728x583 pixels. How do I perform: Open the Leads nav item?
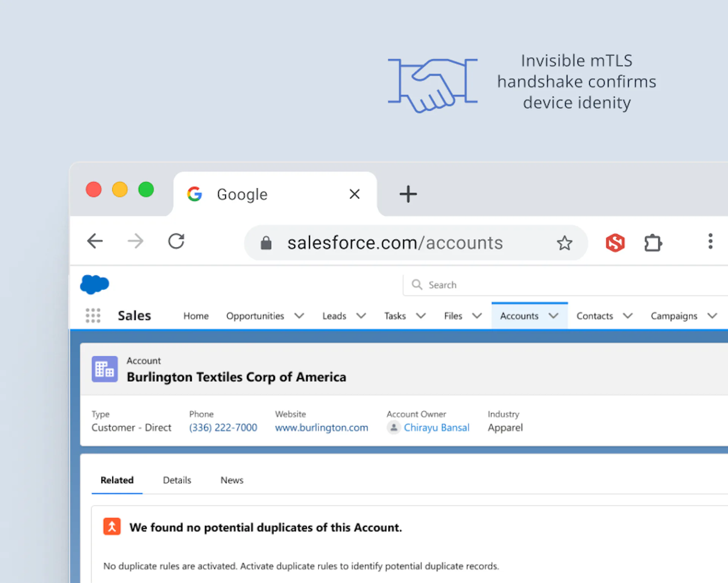click(x=334, y=316)
